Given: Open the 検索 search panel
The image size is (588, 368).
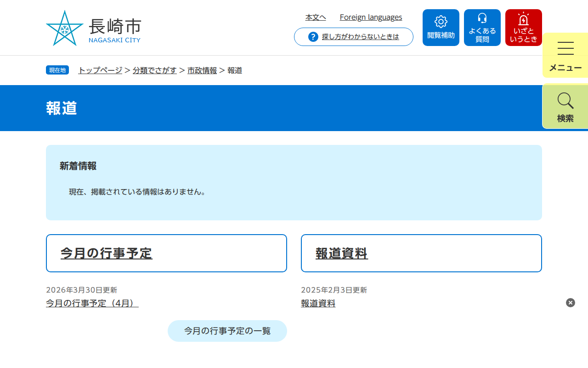Looking at the screenshot, I should pyautogui.click(x=565, y=107).
